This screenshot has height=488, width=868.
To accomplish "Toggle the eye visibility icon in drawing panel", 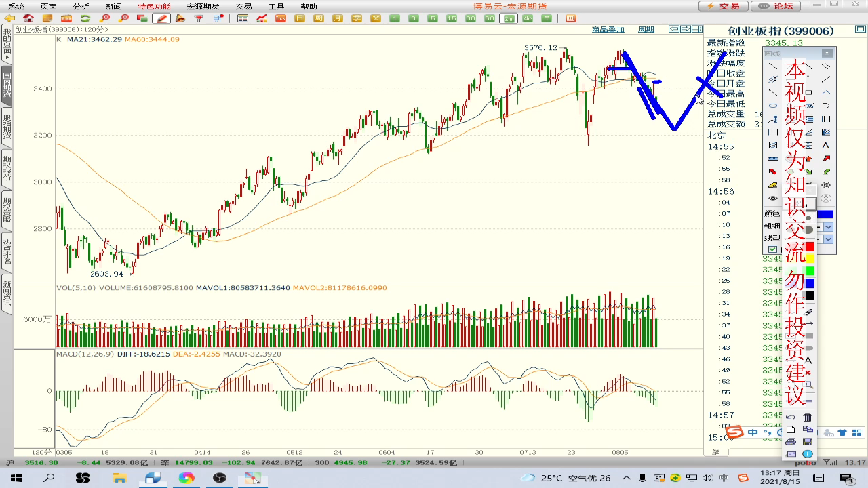I will (772, 199).
